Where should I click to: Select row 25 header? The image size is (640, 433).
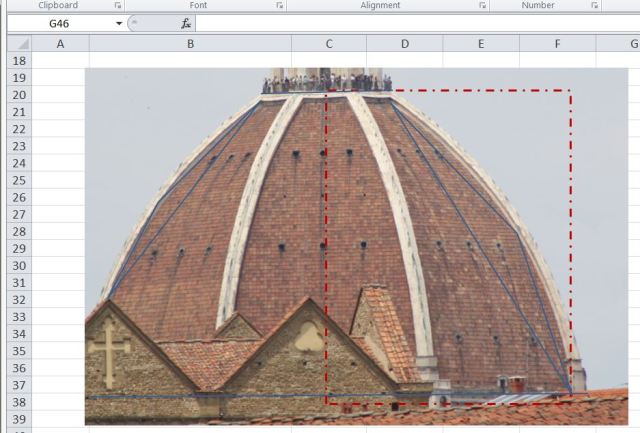point(17,180)
